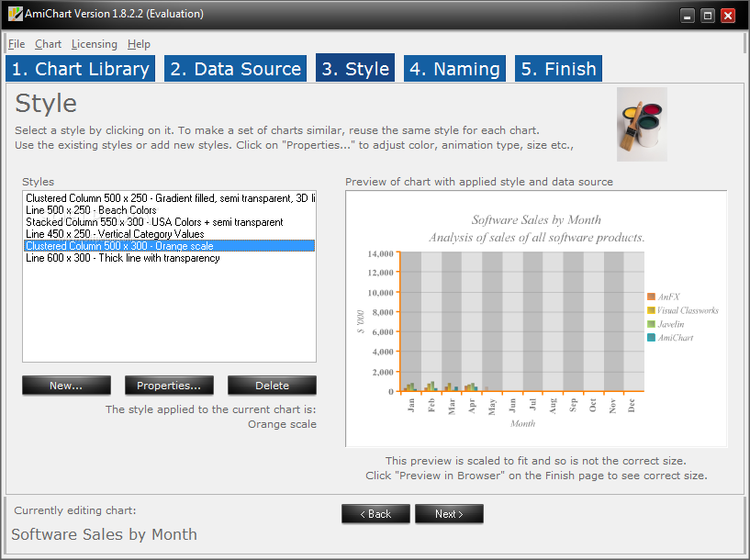Select Line 500 x 250 Beach Colors style
The image size is (750, 560).
(x=169, y=210)
